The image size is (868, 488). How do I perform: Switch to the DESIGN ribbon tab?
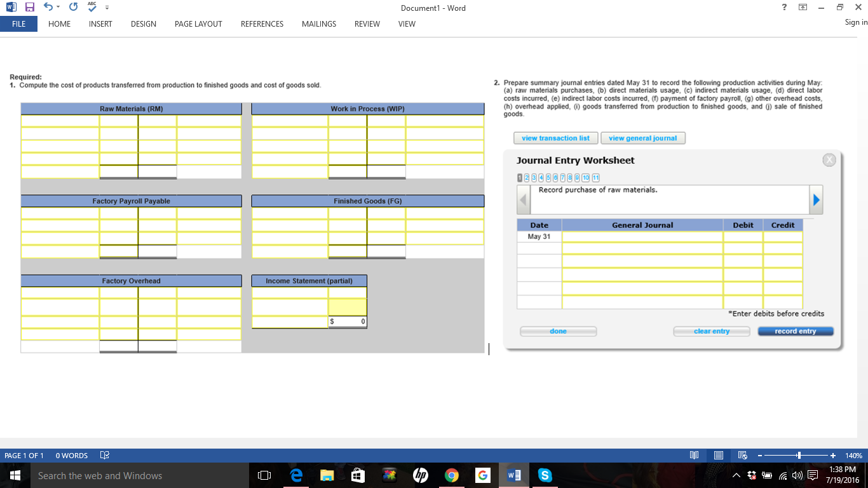(144, 24)
